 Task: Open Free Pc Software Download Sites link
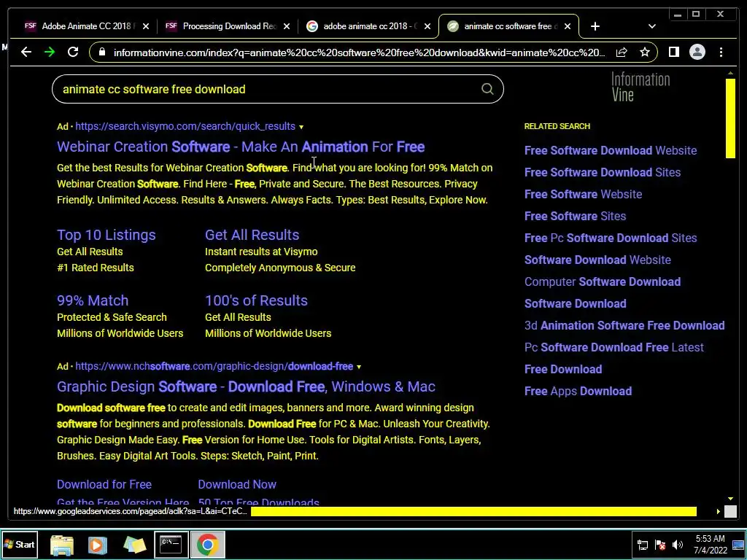611,238
